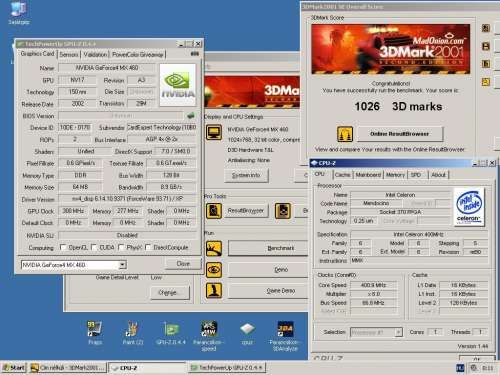This screenshot has width=500, height=375.
Task: Click the Close button in GPU-Z
Action: [x=183, y=264]
